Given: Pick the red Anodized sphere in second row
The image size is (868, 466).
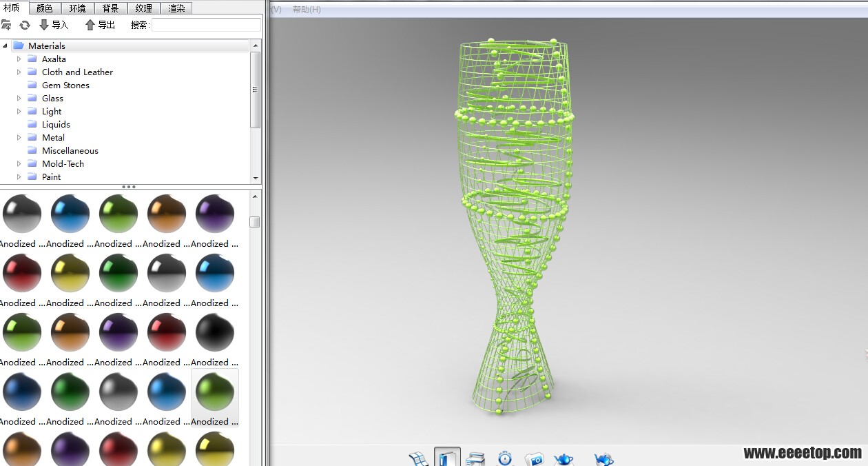Looking at the screenshot, I should click(22, 273).
